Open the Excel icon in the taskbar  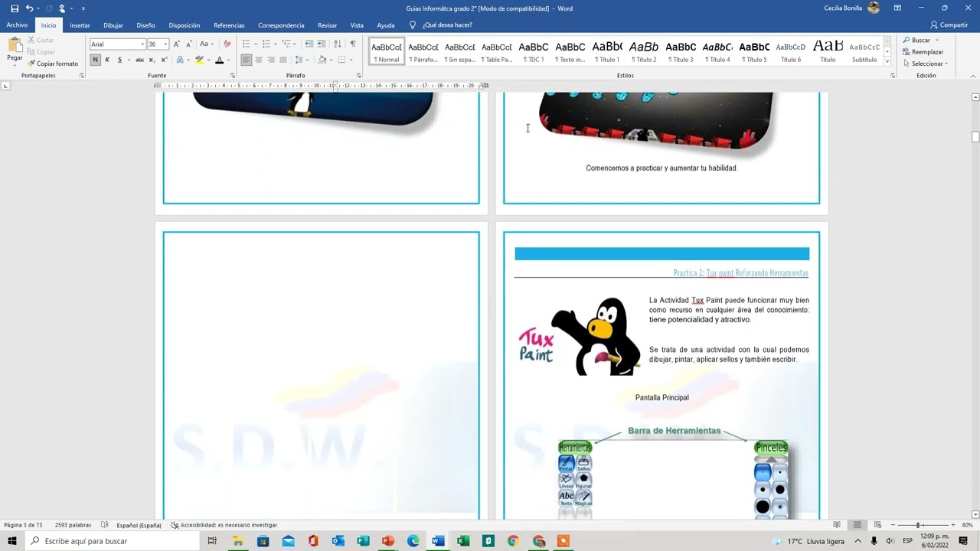tap(463, 541)
